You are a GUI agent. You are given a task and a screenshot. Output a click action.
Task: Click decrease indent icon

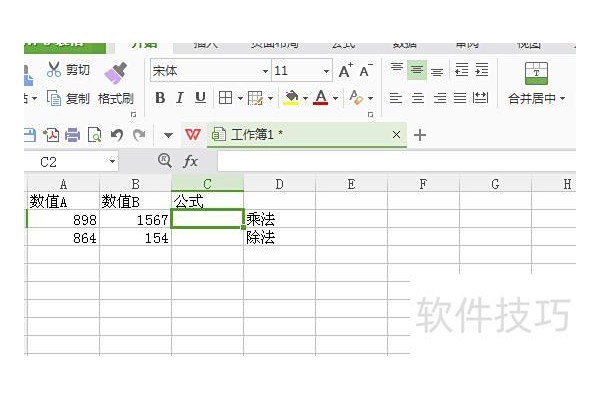tap(461, 70)
